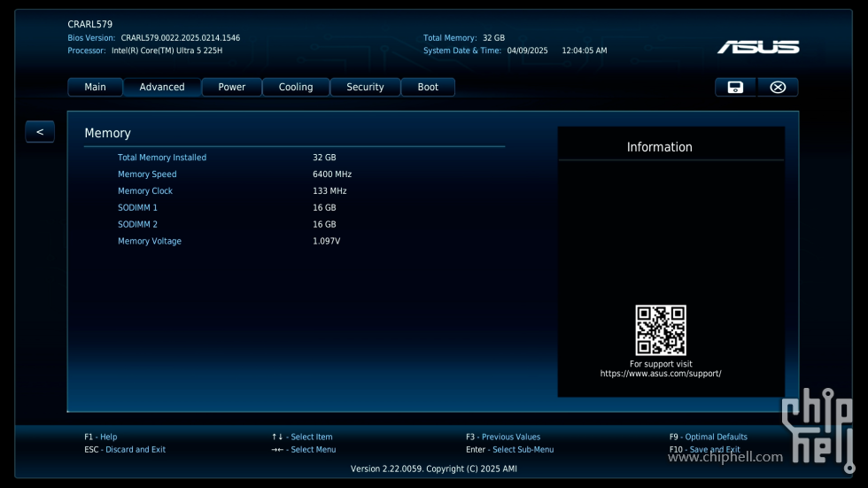The width and height of the screenshot is (868, 488).
Task: Click the F9 - Optimal Defaults hint
Action: 708,438
